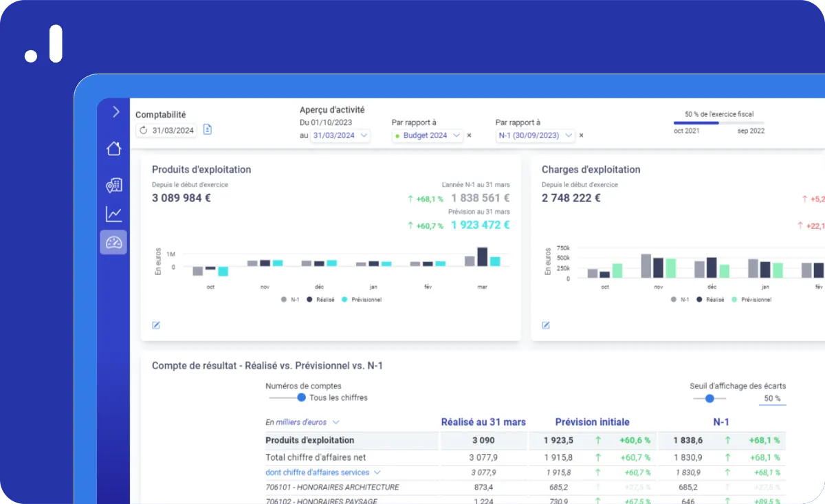Open the 'au 31/03/2024' date dropdown
Viewport: 825px width, 504px height.
pyautogui.click(x=340, y=135)
